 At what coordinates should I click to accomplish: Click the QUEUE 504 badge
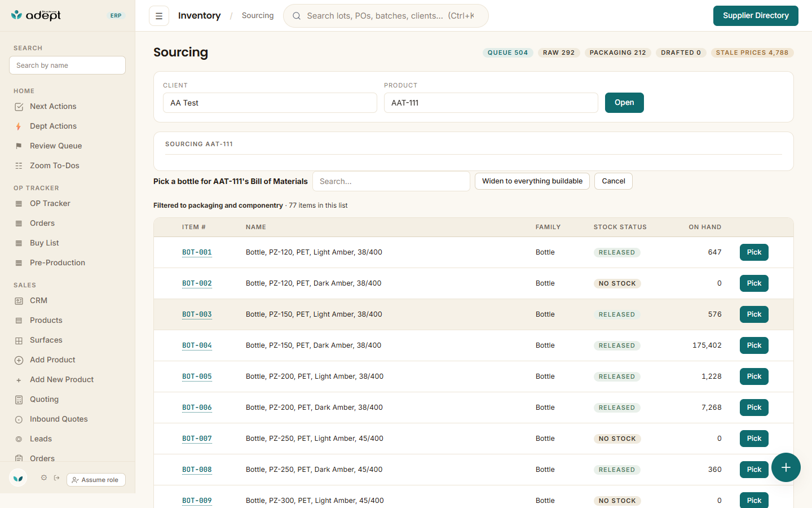coord(508,52)
